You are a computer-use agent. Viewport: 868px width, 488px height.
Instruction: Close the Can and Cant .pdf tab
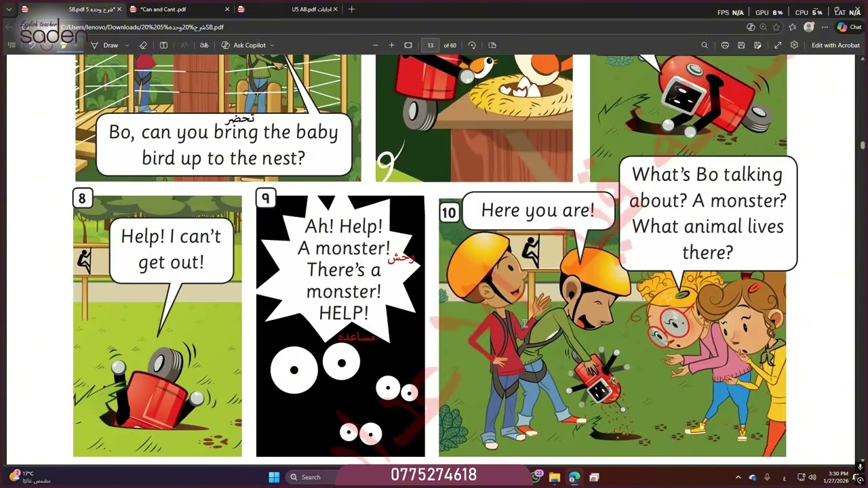227,9
